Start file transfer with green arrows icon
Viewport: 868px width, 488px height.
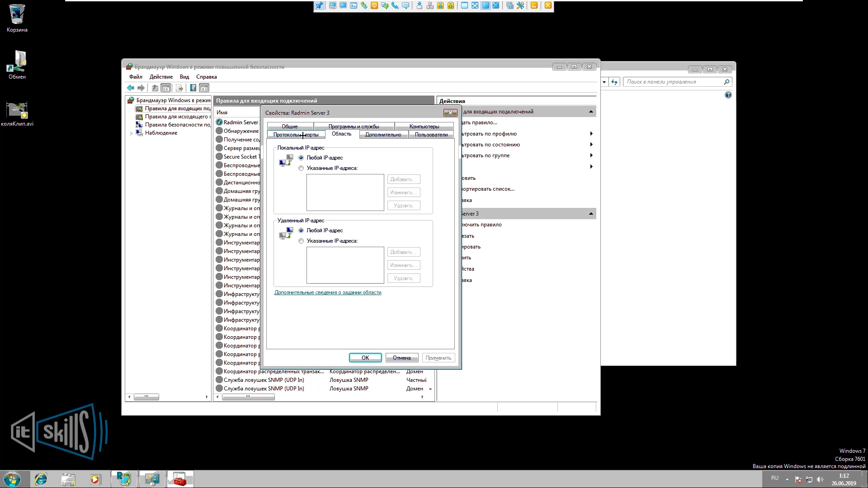click(364, 6)
